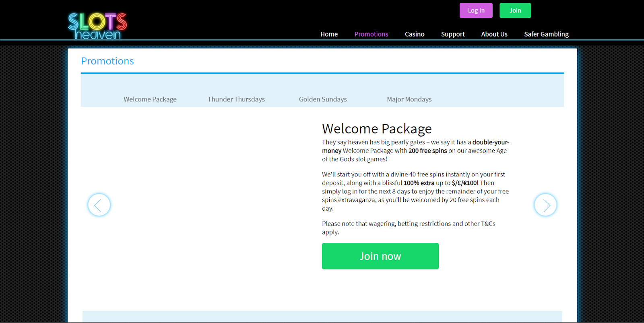Click the bold '100% extra' text
Screen dimensions: 644x323
pos(419,183)
